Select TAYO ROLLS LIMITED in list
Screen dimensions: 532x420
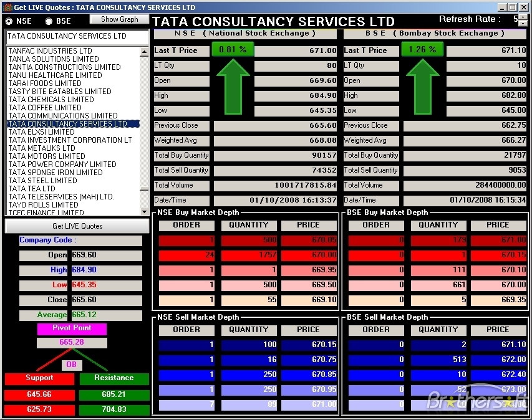pyautogui.click(x=74, y=205)
